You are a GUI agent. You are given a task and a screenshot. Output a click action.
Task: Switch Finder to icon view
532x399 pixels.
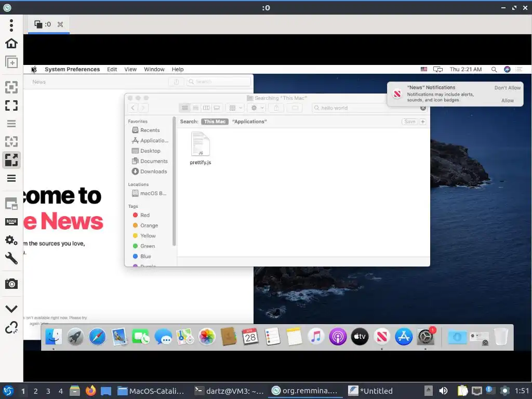(x=184, y=108)
